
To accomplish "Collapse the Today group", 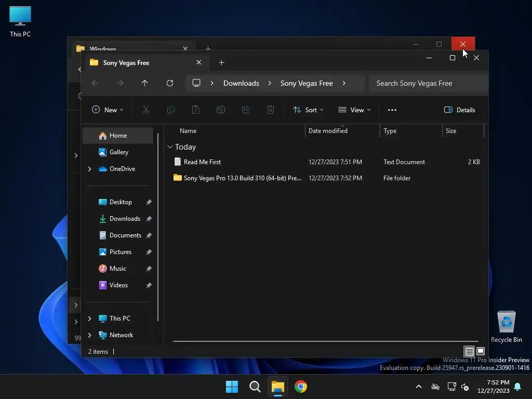I will [170, 147].
